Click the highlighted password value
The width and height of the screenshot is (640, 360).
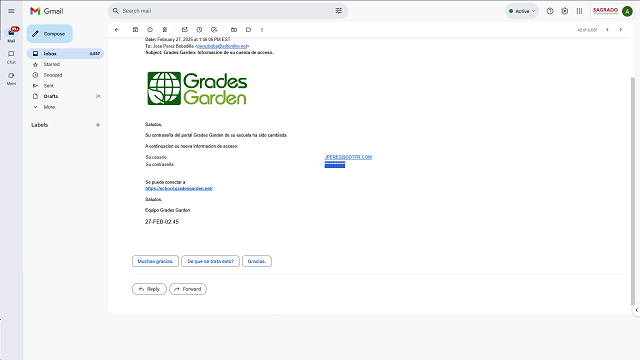(x=335, y=164)
